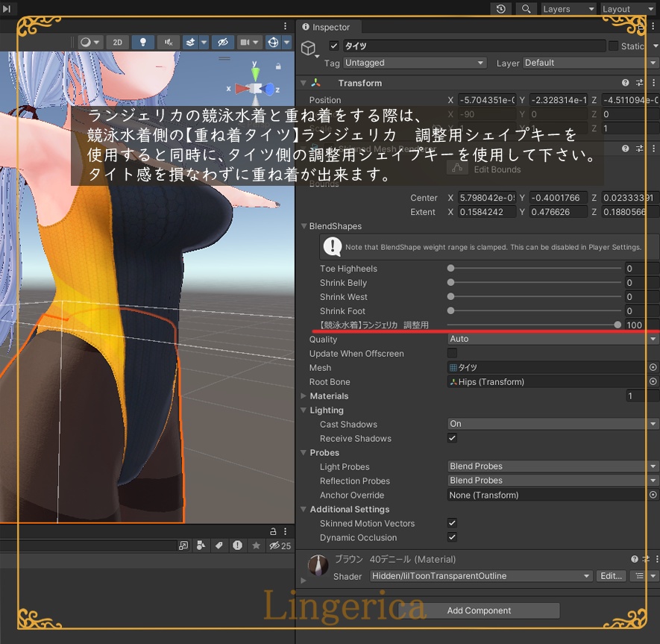The image size is (660, 644).
Task: Click the favorites star icon in Project panel
Action: 256,545
